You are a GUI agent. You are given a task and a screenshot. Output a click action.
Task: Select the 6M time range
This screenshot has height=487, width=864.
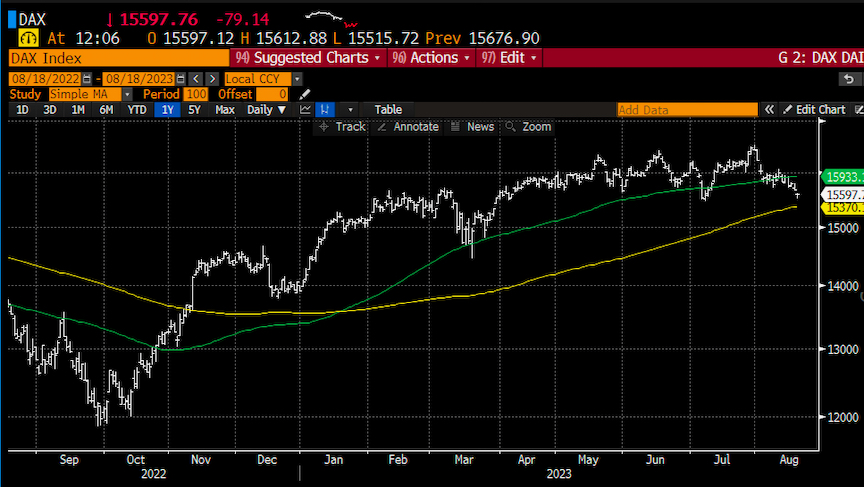coord(106,110)
